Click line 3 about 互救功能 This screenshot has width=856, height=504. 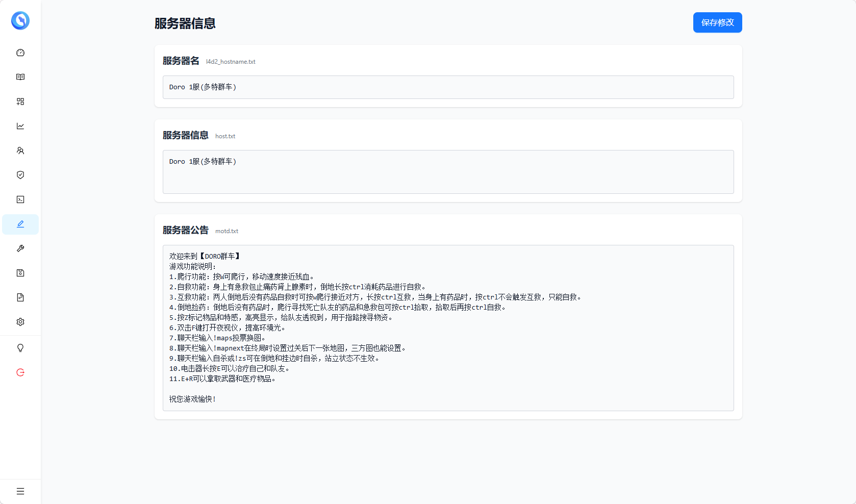point(375,297)
